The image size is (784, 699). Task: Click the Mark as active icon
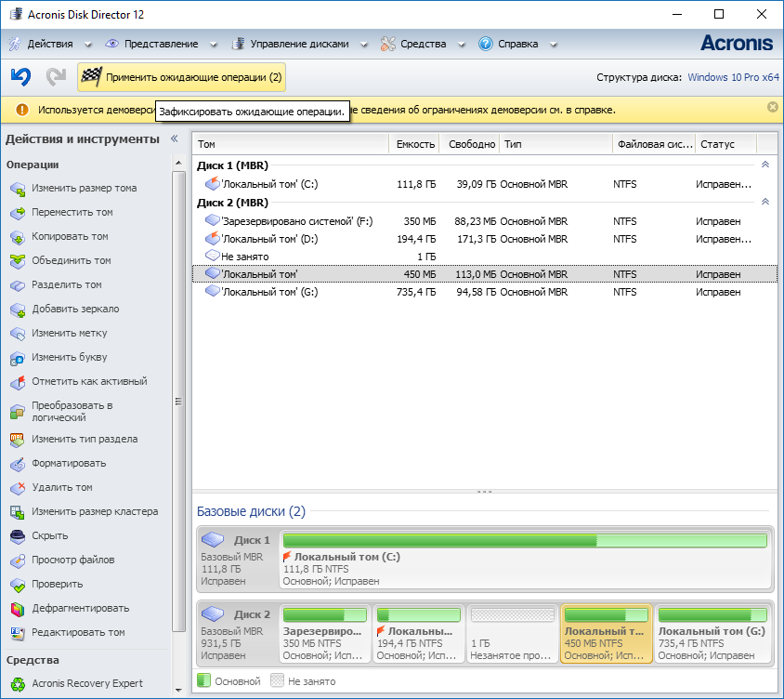18,382
